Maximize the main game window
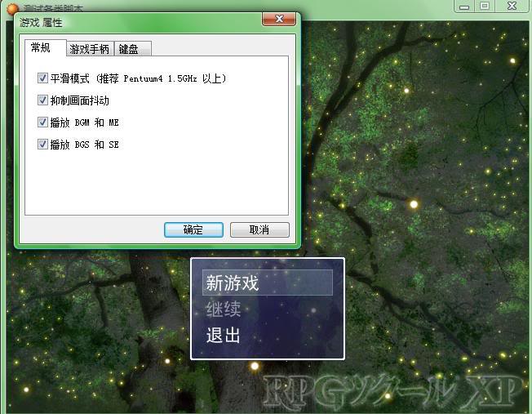The image size is (532, 414). [485, 6]
